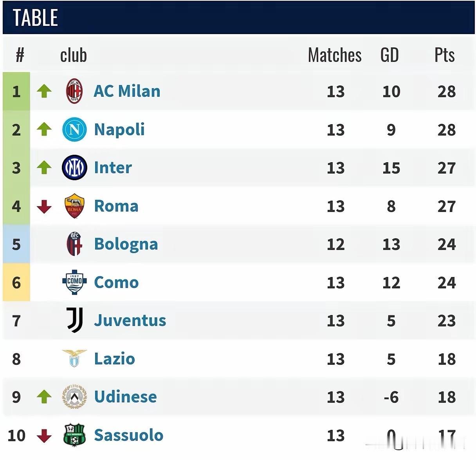The height and width of the screenshot is (460, 476).
Task: Click the blue position 5 marker
Action: tap(16, 244)
